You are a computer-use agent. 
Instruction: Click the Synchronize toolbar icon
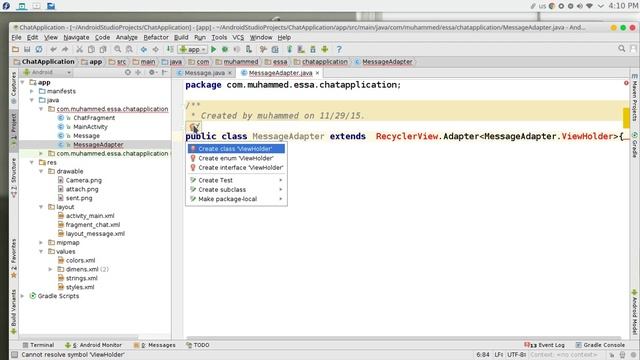(39, 49)
